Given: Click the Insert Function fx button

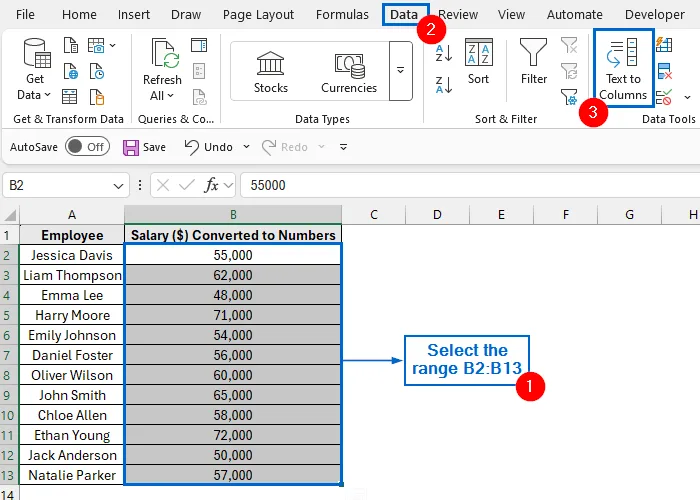Looking at the screenshot, I should [211, 185].
